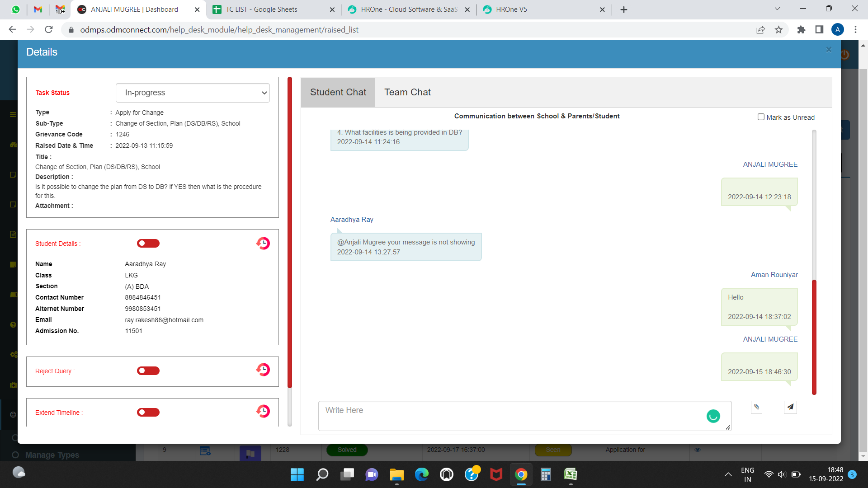Viewport: 868px width, 488px height.
Task: Show hidden icons in system tray
Action: (x=728, y=474)
